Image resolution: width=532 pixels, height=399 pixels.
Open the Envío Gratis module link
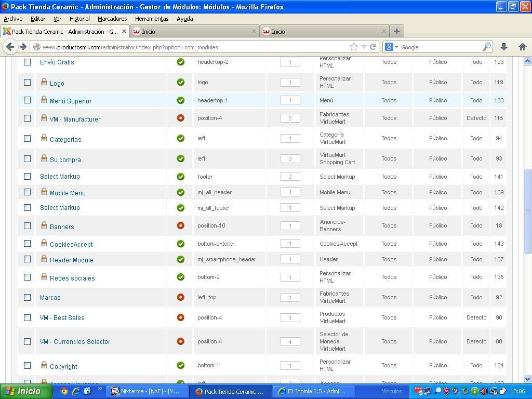pos(57,62)
